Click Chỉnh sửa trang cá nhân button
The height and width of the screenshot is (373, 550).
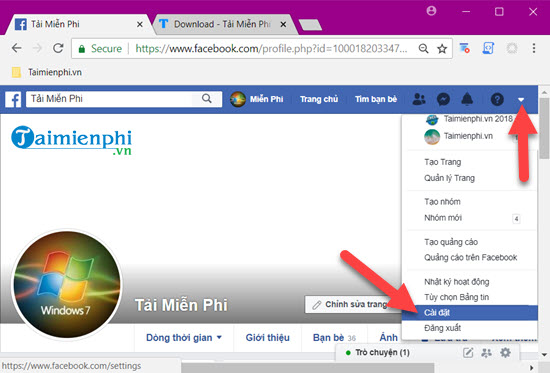click(353, 305)
